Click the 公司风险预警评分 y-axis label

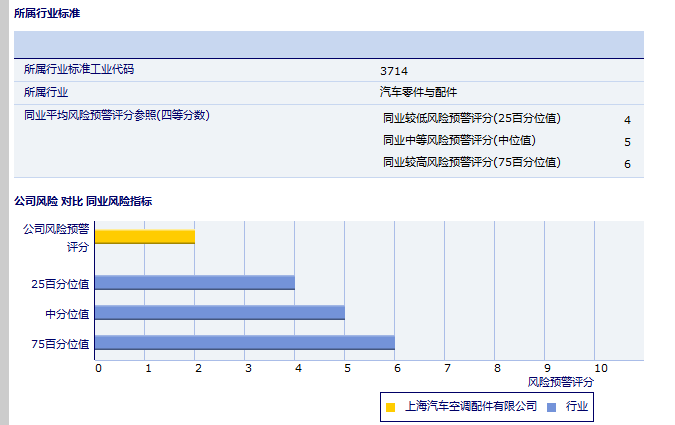pos(57,237)
